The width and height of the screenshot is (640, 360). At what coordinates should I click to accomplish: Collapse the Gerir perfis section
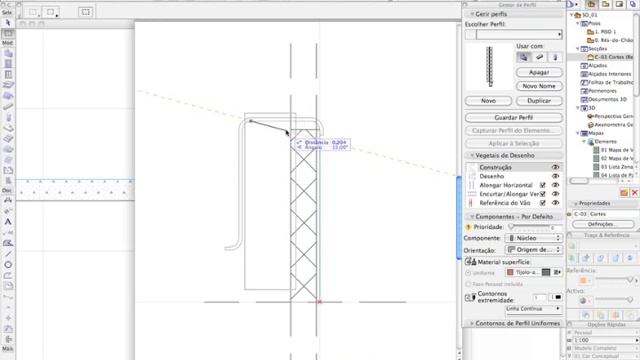point(472,14)
